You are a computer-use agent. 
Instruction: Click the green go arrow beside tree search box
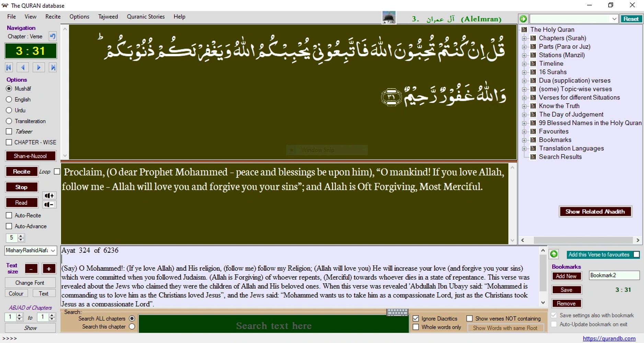pyautogui.click(x=523, y=19)
